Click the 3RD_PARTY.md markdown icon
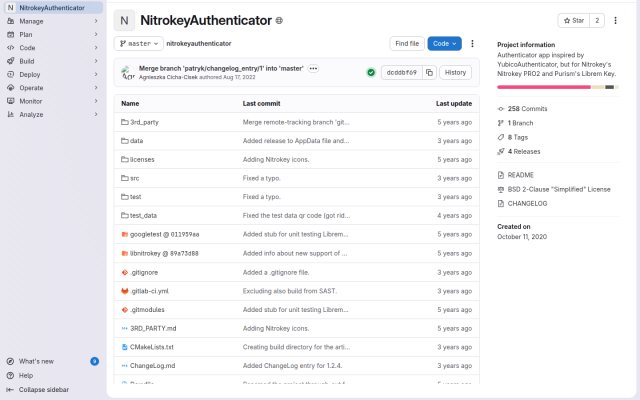This screenshot has width=640, height=400. pos(124,328)
